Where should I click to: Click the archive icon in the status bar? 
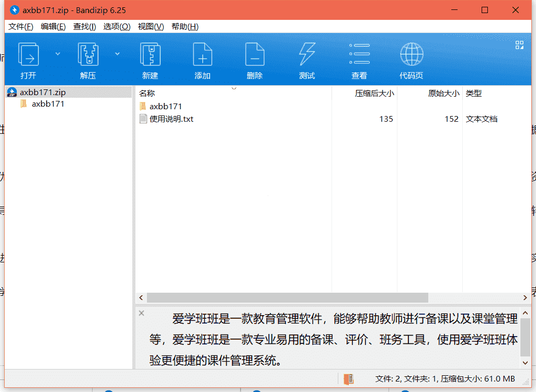click(x=348, y=378)
